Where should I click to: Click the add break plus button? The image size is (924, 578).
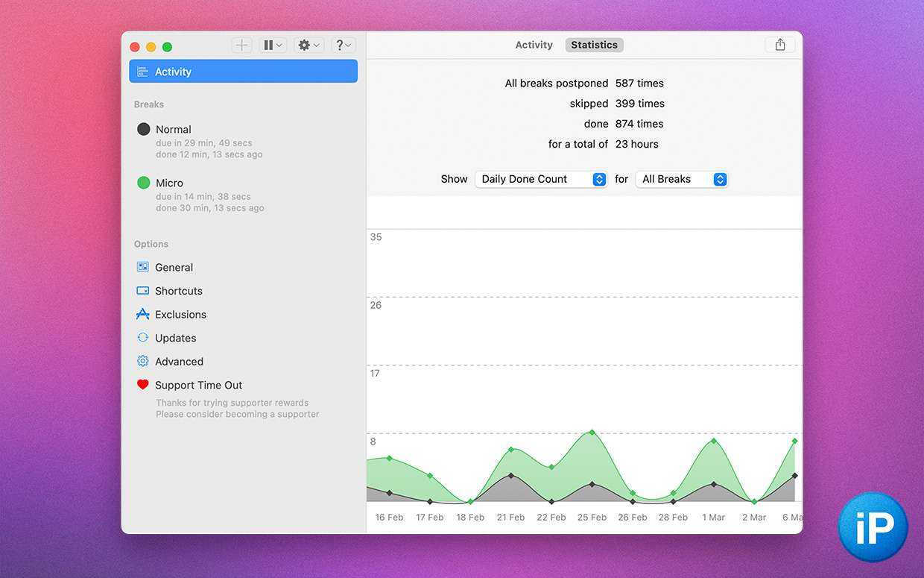[241, 45]
